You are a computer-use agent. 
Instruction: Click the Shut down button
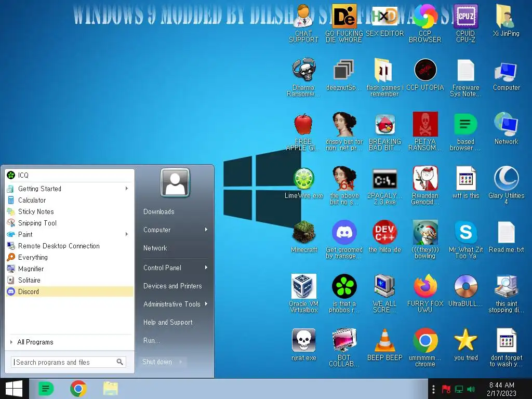(157, 362)
